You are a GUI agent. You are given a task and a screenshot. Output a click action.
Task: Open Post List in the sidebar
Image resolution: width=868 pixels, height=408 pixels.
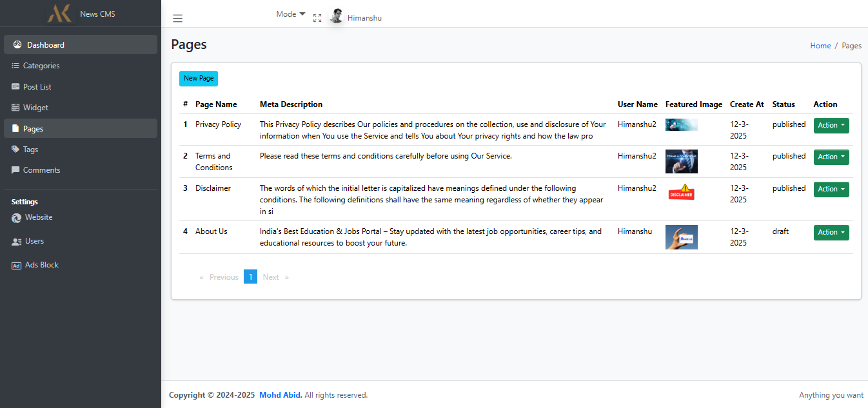click(37, 87)
